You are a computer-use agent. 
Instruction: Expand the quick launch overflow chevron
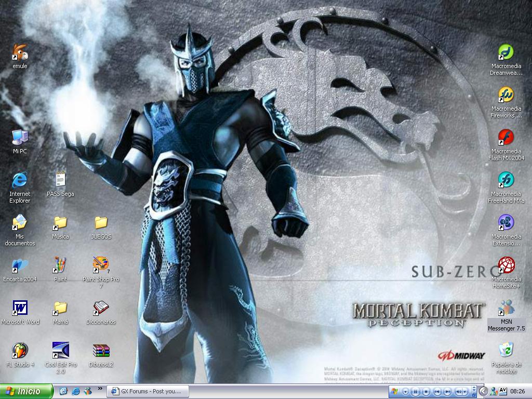pos(100,389)
